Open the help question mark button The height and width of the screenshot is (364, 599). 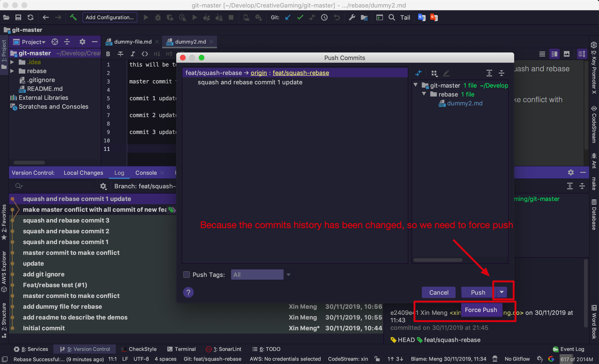188,292
